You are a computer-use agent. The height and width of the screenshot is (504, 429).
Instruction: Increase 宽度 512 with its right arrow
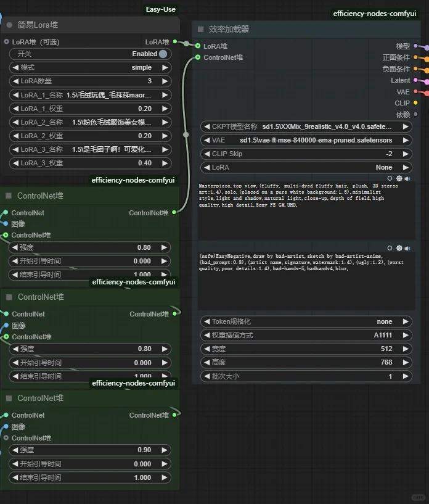click(x=406, y=349)
